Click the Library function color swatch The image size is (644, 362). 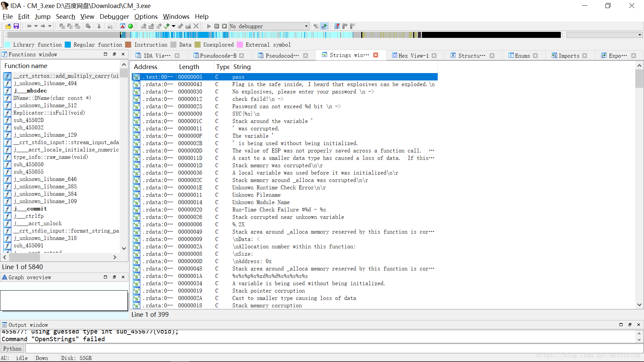pyautogui.click(x=7, y=45)
